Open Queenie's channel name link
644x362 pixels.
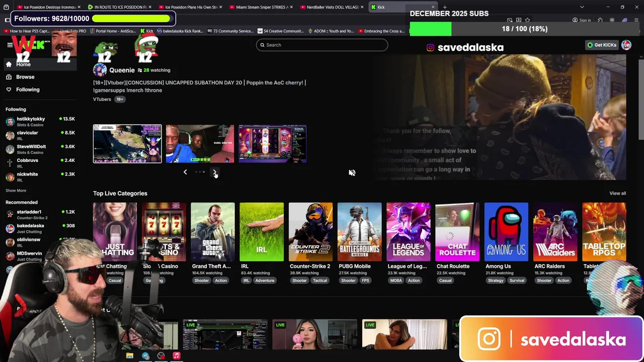pos(122,70)
